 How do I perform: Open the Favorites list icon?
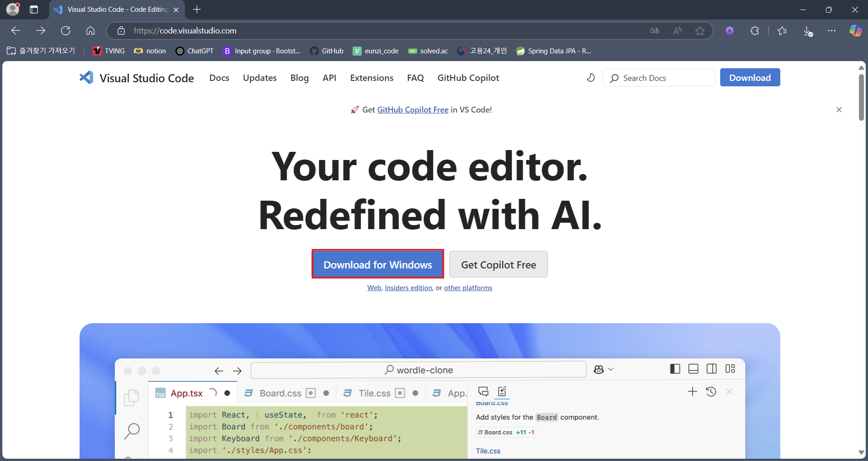tap(782, 31)
